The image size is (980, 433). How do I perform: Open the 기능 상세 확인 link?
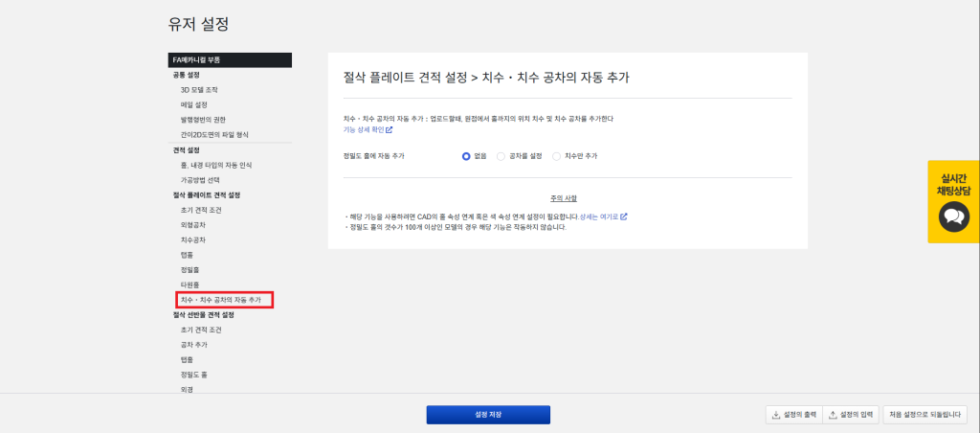pos(363,129)
